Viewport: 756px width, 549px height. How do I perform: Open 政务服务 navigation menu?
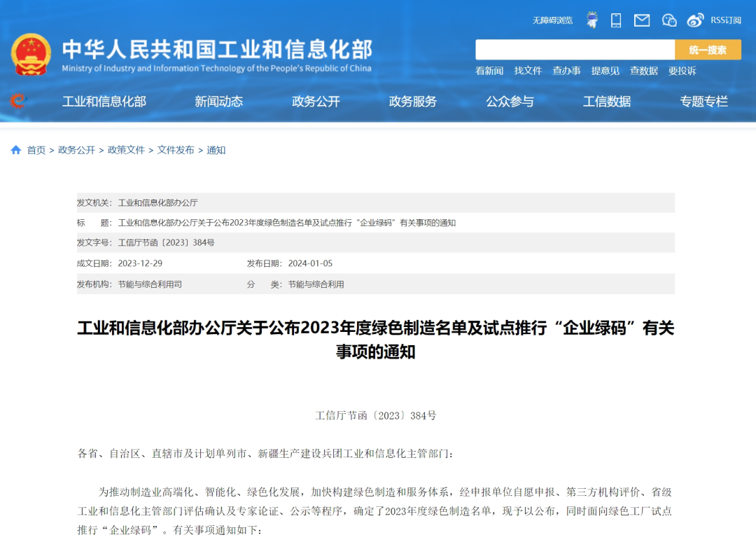click(x=413, y=102)
